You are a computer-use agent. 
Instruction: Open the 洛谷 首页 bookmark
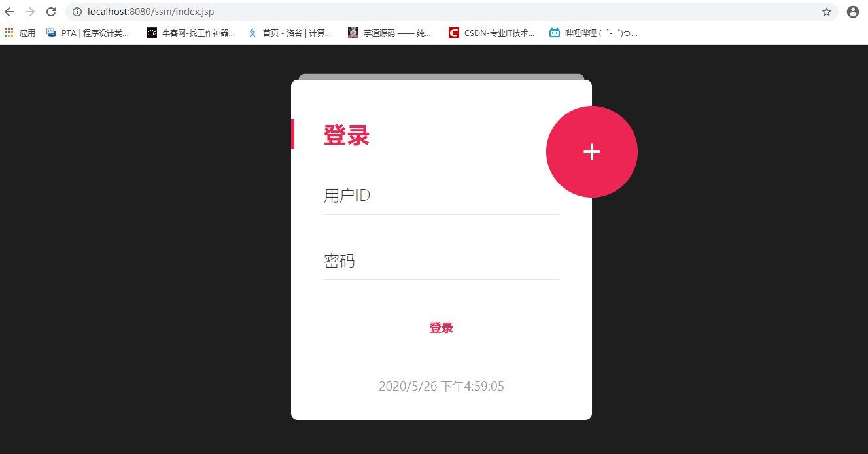290,33
